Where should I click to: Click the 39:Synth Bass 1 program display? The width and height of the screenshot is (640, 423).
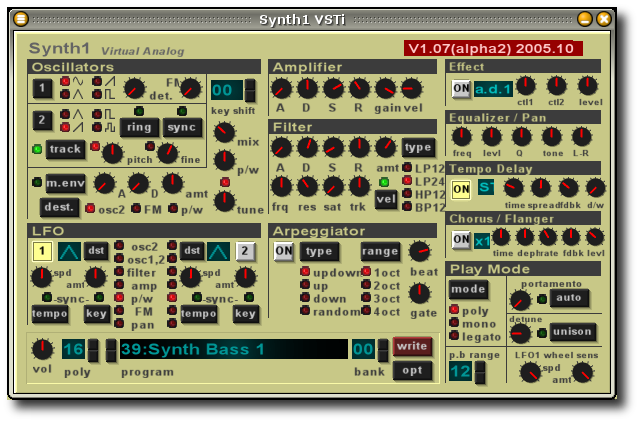point(233,349)
